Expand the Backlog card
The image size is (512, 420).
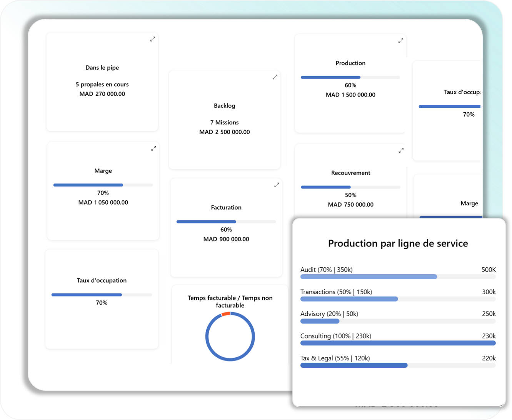[275, 77]
